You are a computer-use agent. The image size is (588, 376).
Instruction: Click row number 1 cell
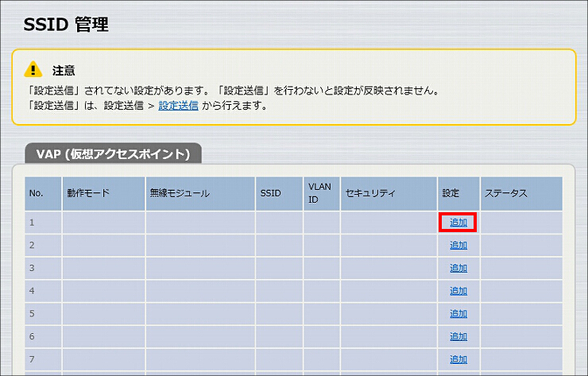click(x=43, y=223)
